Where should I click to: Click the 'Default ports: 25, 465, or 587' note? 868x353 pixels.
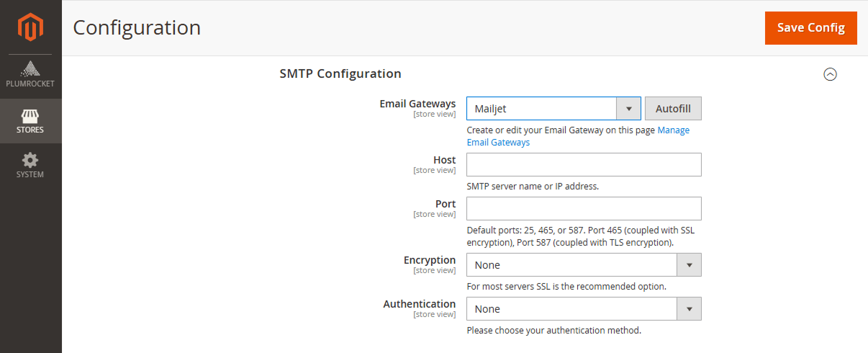tap(581, 236)
